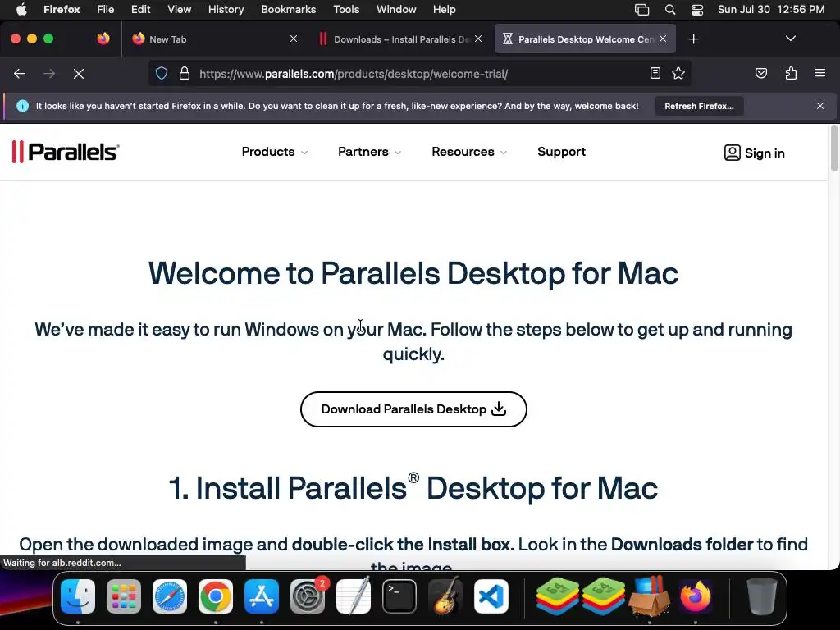
Task: Select Parallels Desktop Welcome Center tab
Action: click(585, 39)
